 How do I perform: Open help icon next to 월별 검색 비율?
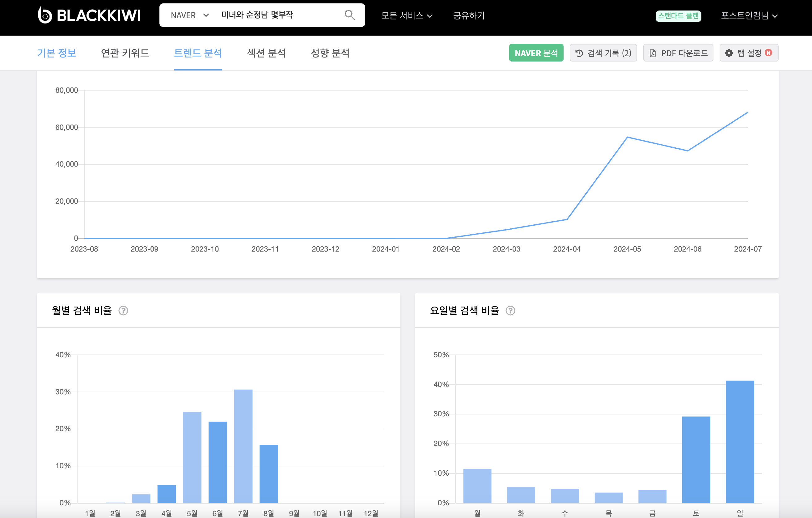123,311
